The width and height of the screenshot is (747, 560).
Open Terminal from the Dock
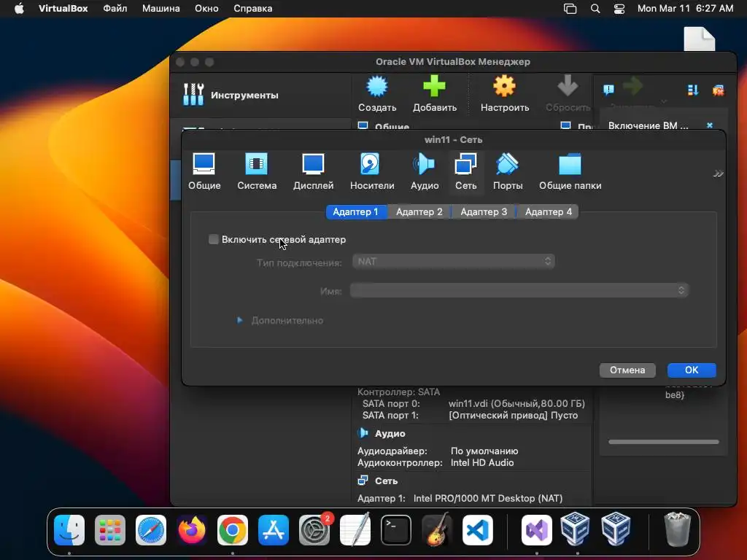pyautogui.click(x=396, y=530)
